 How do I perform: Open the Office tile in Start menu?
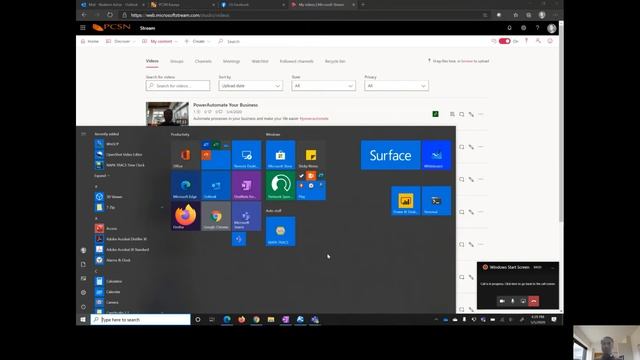[x=186, y=155]
